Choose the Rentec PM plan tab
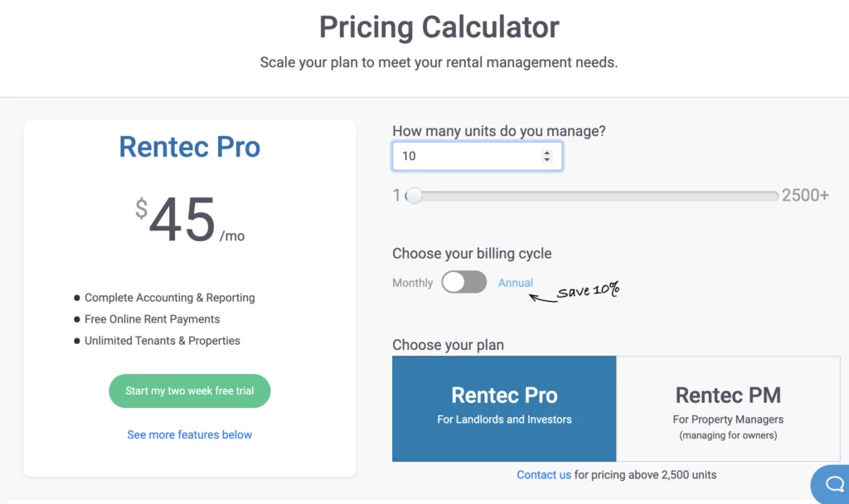Image resolution: width=849 pixels, height=504 pixels. (x=728, y=409)
